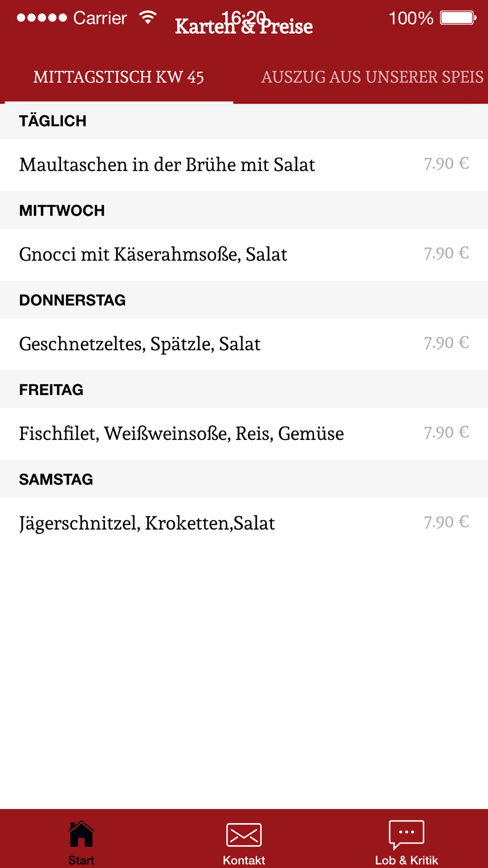This screenshot has width=488, height=868.
Task: Select Geschnetzeltes, Spätzle, Salat entry
Action: click(x=244, y=344)
